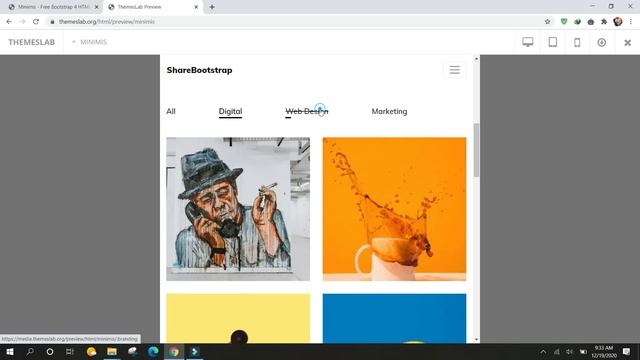
Task: Close the Minimis Free Bootstrap tab
Action: (96, 7)
